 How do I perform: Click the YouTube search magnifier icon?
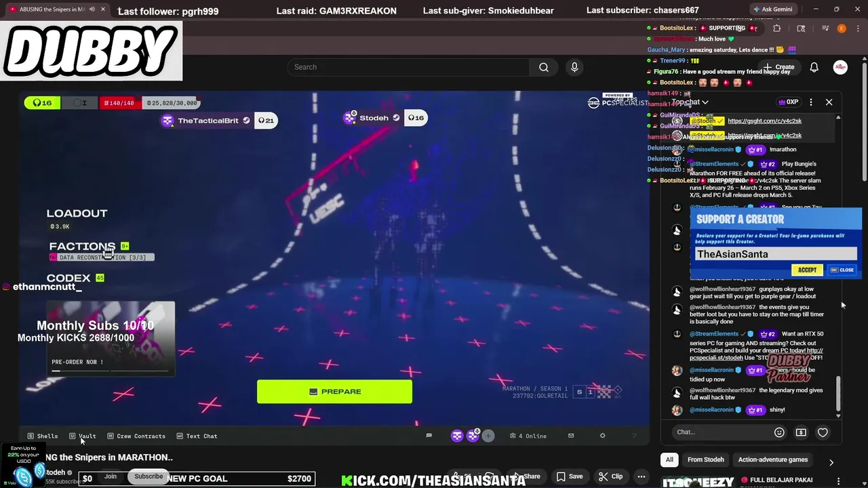[544, 67]
